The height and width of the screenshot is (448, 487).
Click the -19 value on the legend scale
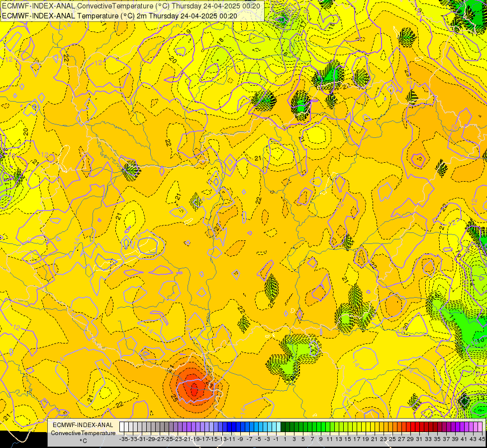pyautogui.click(x=196, y=439)
